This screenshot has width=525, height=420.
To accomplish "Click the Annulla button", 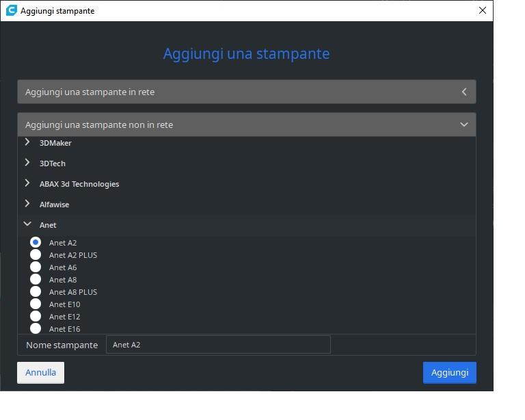I will coord(40,372).
